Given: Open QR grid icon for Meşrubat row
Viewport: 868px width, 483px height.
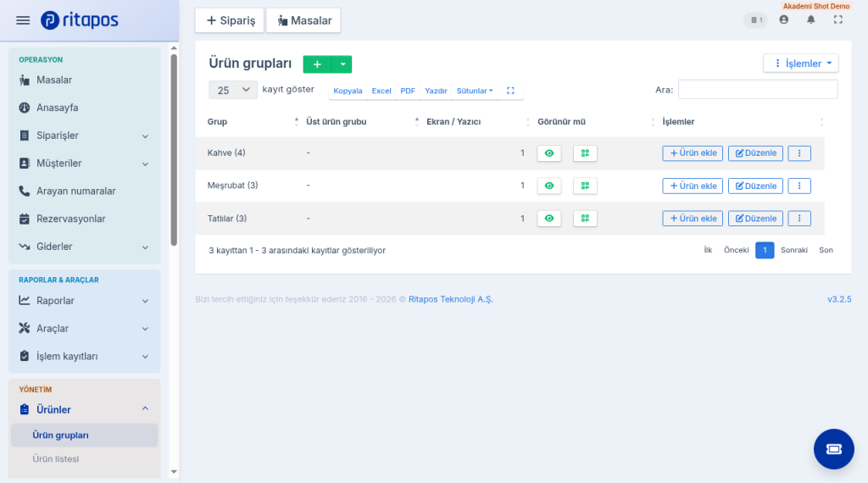Looking at the screenshot, I should point(585,186).
